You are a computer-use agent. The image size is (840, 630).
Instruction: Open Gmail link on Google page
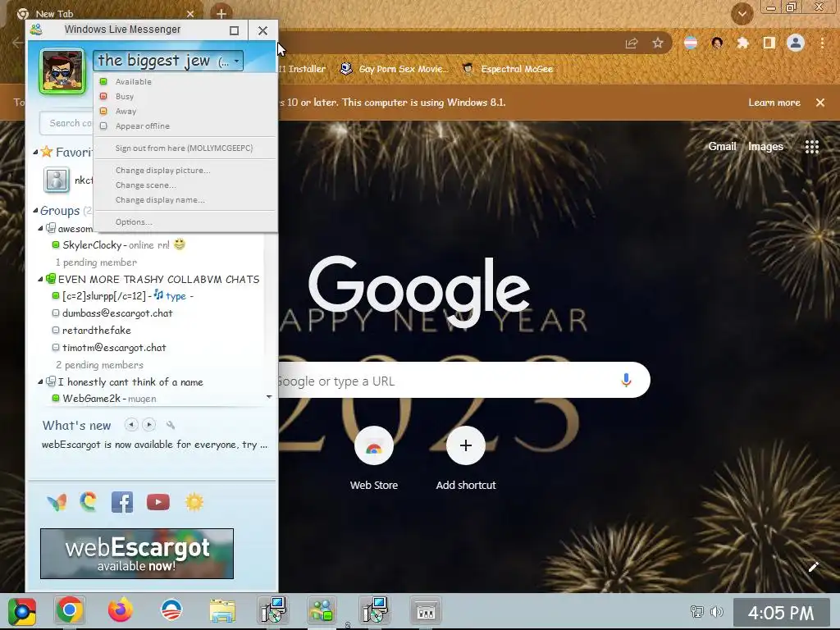click(x=722, y=146)
